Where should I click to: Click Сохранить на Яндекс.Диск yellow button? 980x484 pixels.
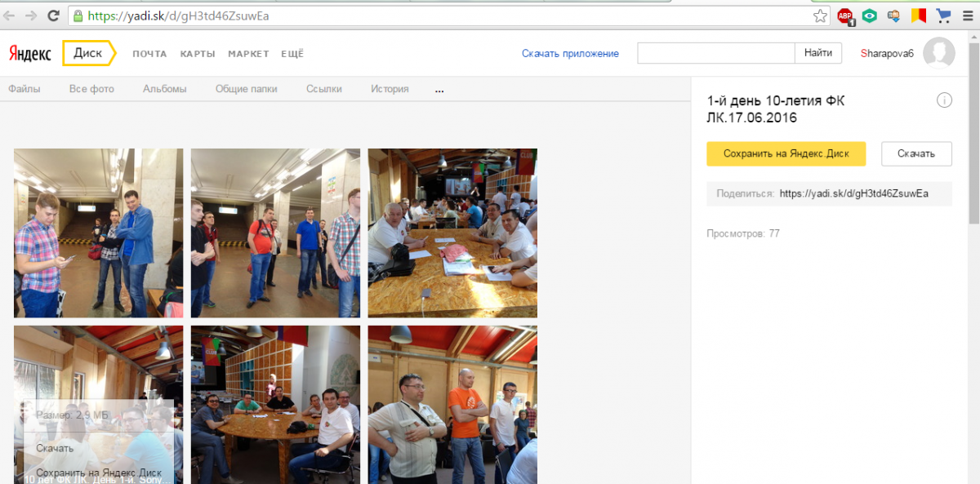point(786,153)
